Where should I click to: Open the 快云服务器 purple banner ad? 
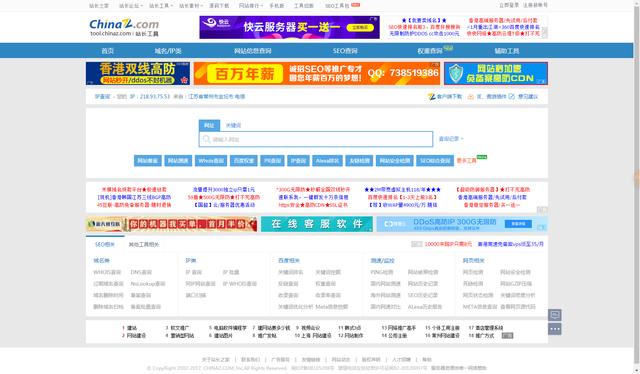[289, 27]
